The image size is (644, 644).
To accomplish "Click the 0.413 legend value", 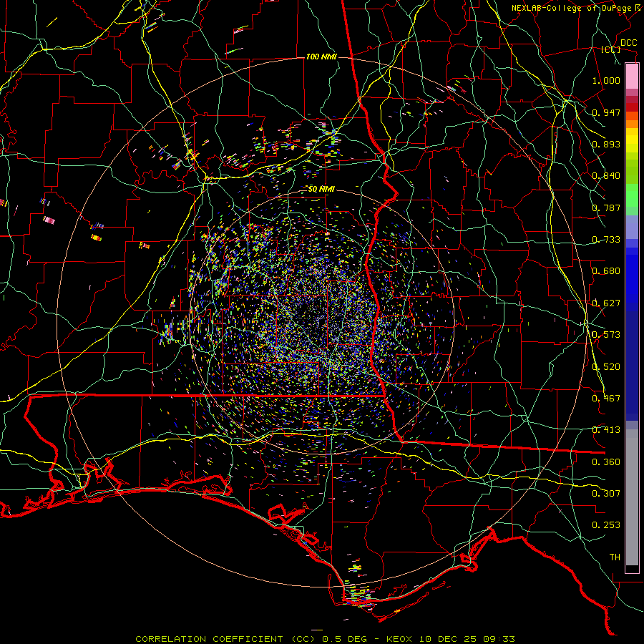I will (606, 430).
